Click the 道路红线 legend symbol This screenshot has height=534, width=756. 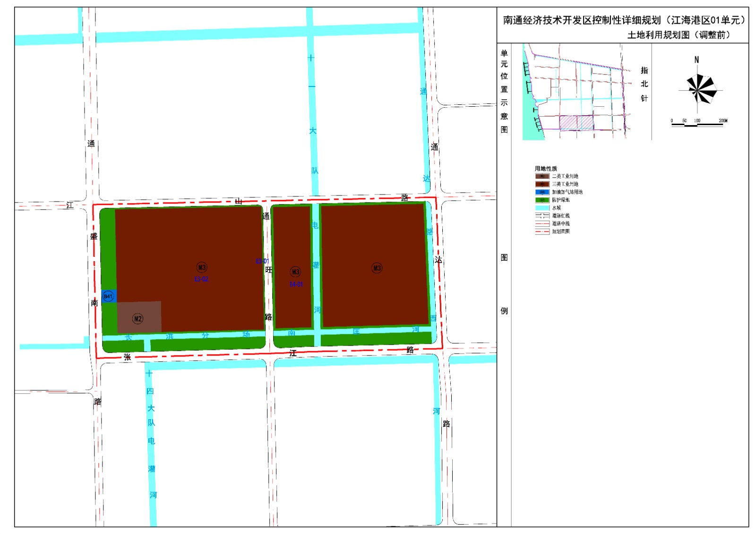pyautogui.click(x=542, y=216)
